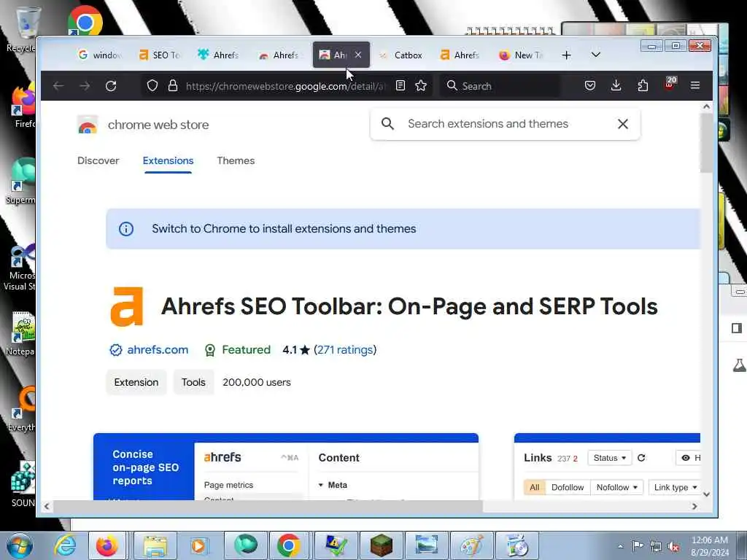
Task: Switch to the Google 'windo' tab
Action: click(x=98, y=55)
